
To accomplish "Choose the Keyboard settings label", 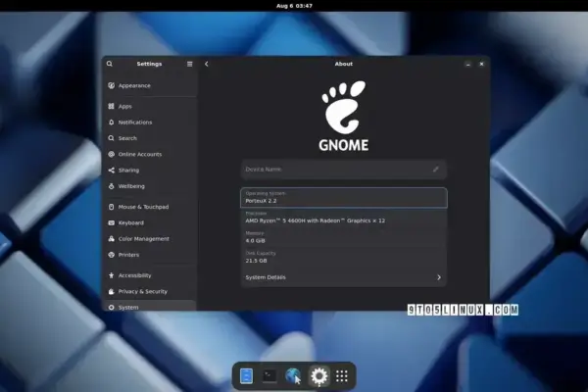I will tap(131, 222).
